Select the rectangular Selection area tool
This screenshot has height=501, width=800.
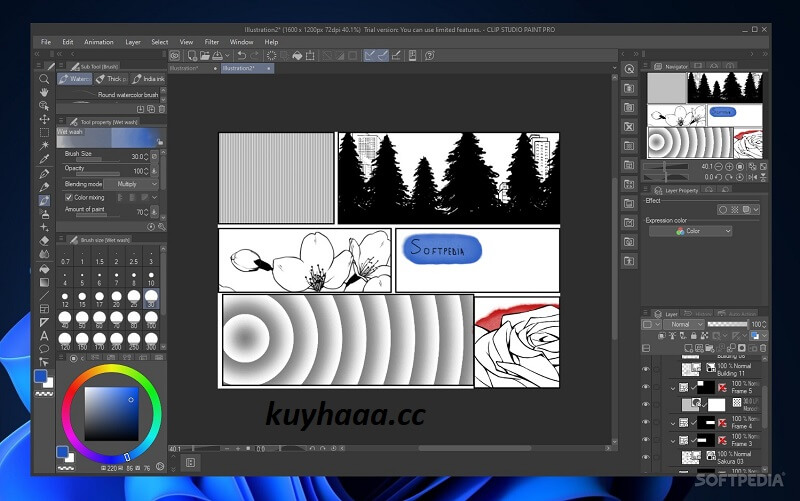[x=44, y=133]
